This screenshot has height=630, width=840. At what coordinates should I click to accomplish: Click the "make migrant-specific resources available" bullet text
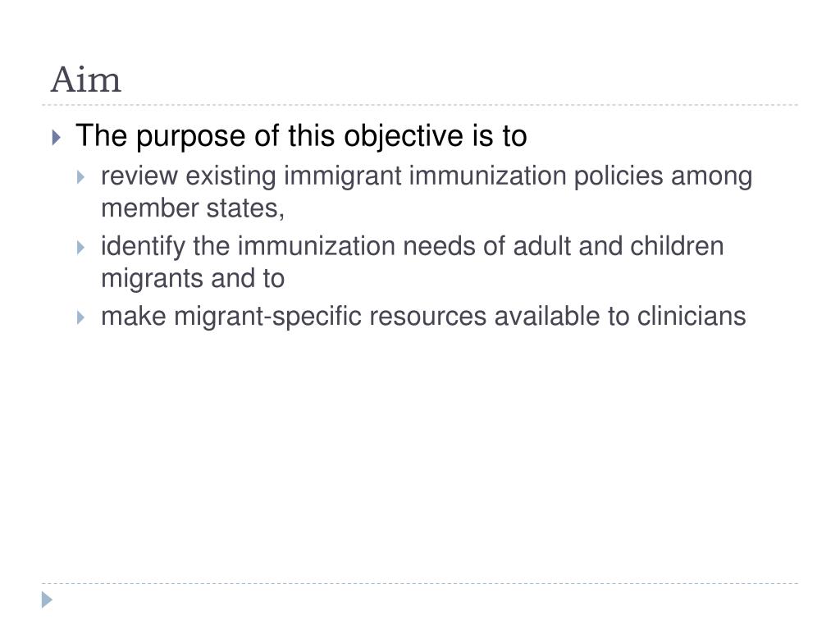[423, 317]
